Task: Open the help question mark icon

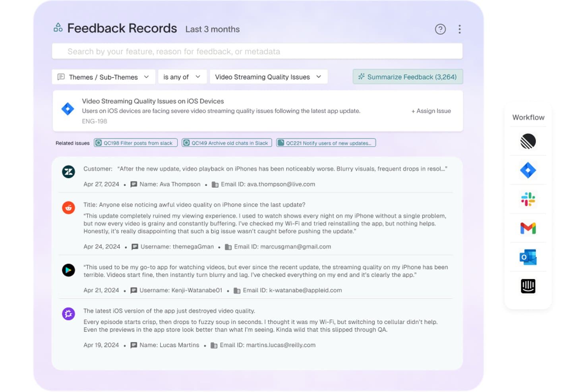Action: 440,29
